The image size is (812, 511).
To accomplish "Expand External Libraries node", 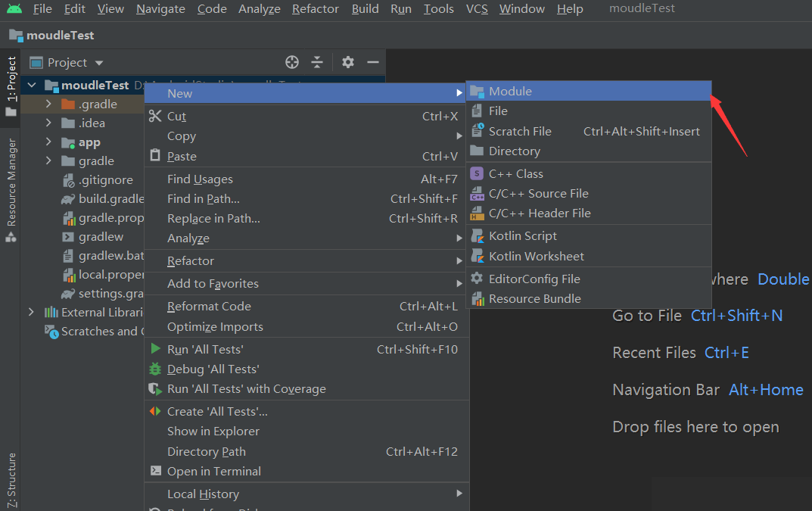I will tap(31, 312).
